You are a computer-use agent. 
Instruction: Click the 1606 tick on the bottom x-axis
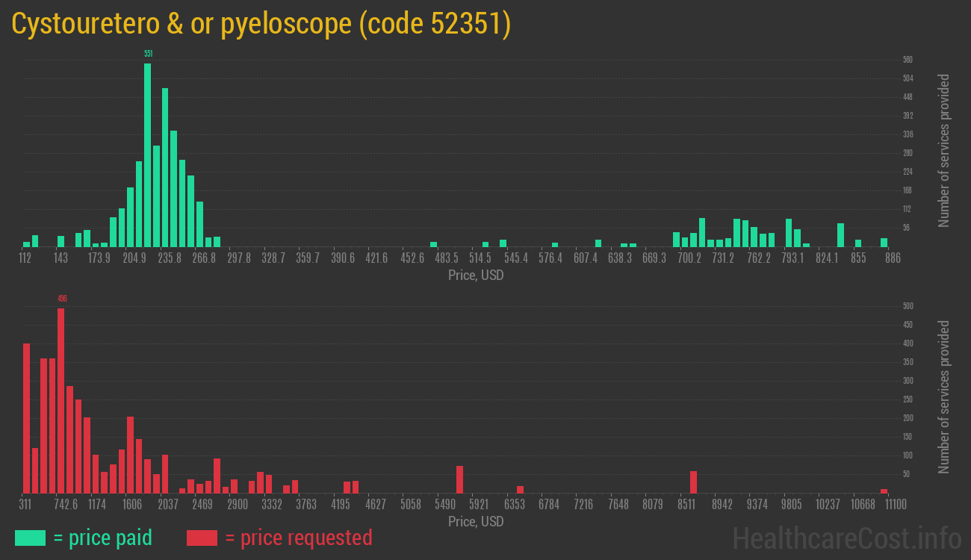131,505
